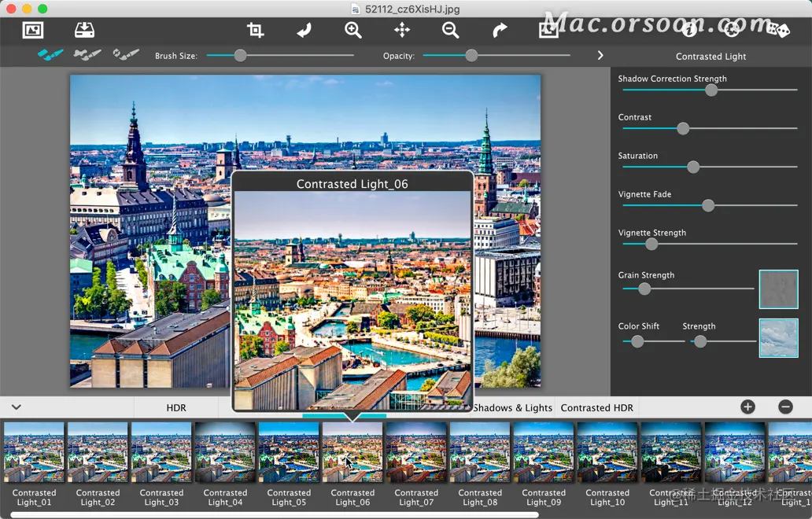
Task: Open an image with the picture icon
Action: (x=32, y=30)
